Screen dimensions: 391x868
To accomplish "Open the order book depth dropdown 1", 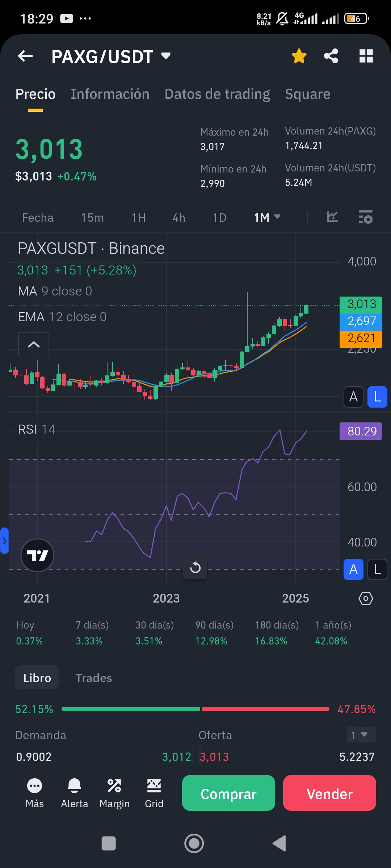I will (x=361, y=735).
